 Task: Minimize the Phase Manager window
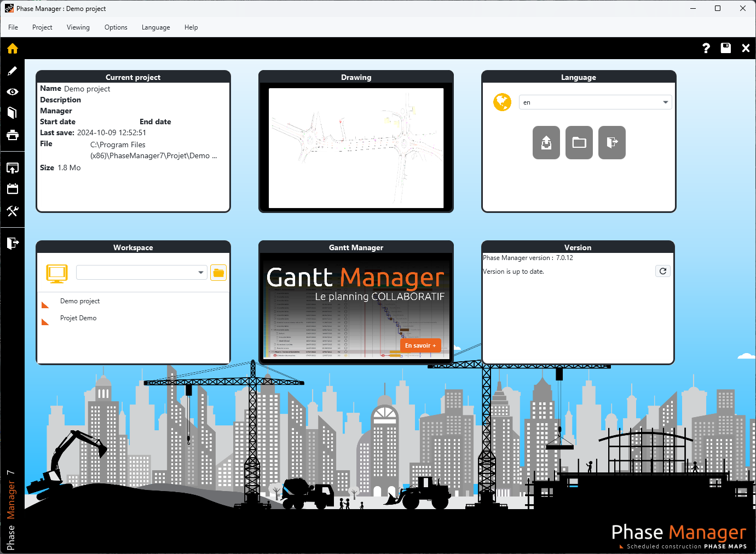[x=693, y=8]
